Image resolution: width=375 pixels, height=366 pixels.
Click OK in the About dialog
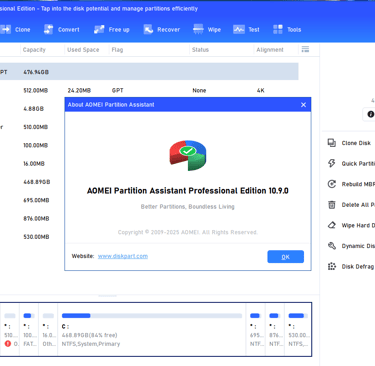coord(286,257)
